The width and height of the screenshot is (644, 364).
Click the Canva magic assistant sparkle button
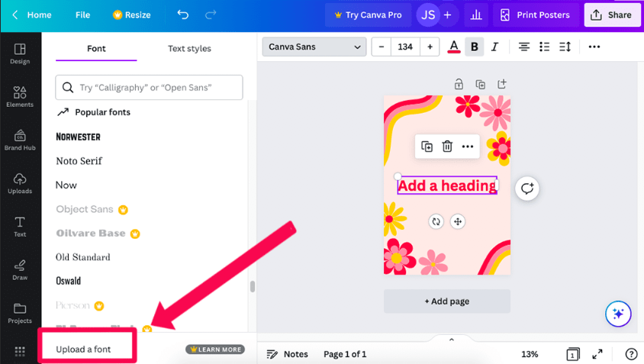(x=618, y=314)
